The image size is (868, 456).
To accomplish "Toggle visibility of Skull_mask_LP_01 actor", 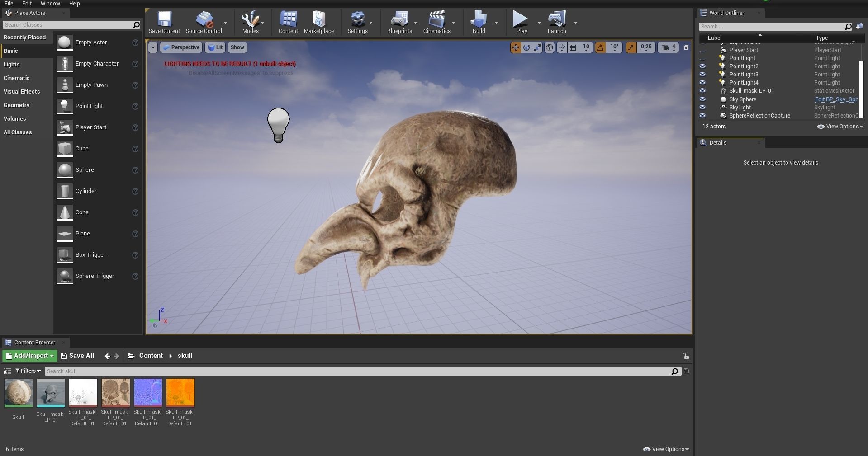I will [702, 91].
